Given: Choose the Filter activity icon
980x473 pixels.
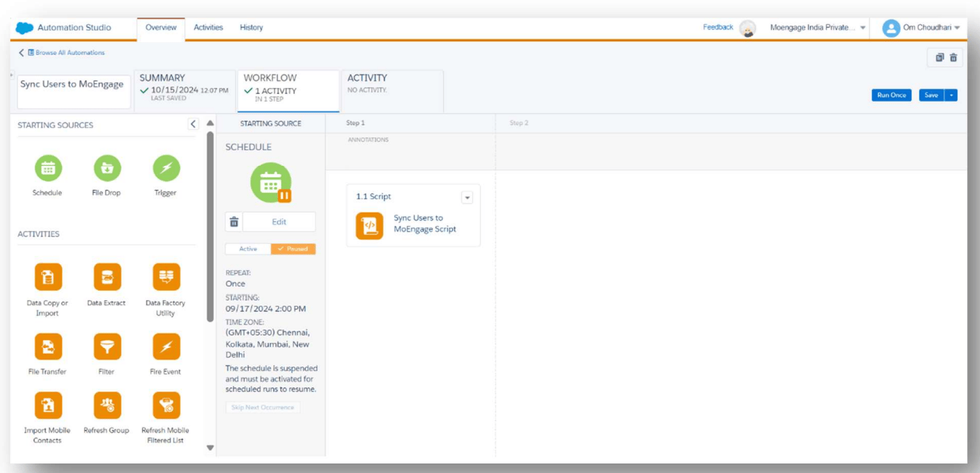Looking at the screenshot, I should coord(107,347).
